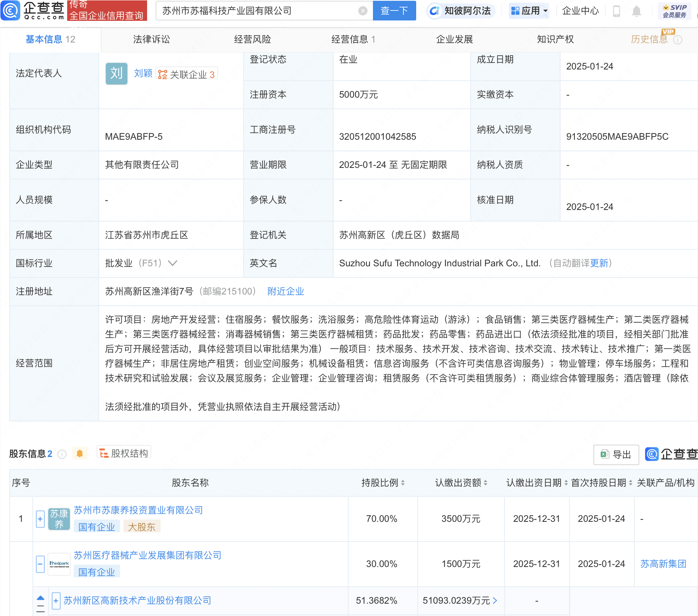The image size is (698, 616).
Task: Select registration number 320512001042585
Action: coord(378,137)
